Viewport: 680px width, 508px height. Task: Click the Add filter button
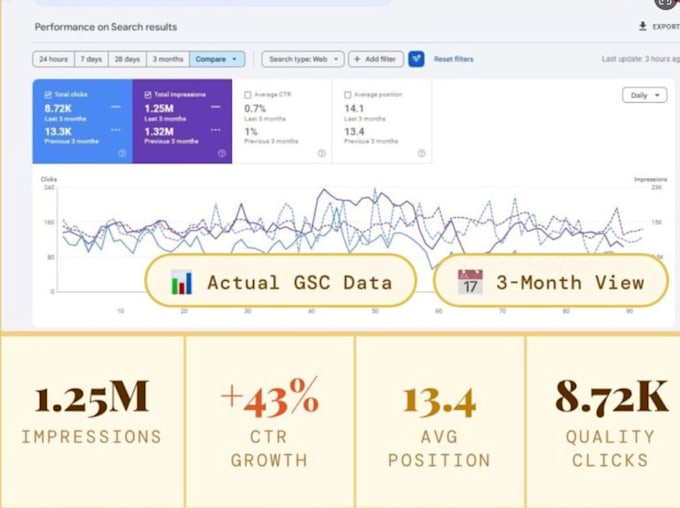click(376, 59)
